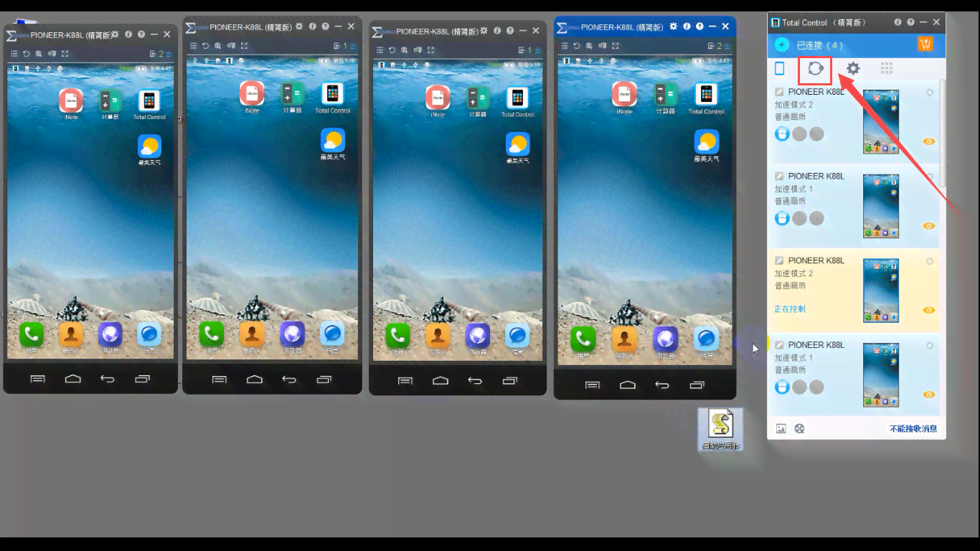Open the orange shopping cart icon
This screenshot has width=980, height=551.
point(925,44)
